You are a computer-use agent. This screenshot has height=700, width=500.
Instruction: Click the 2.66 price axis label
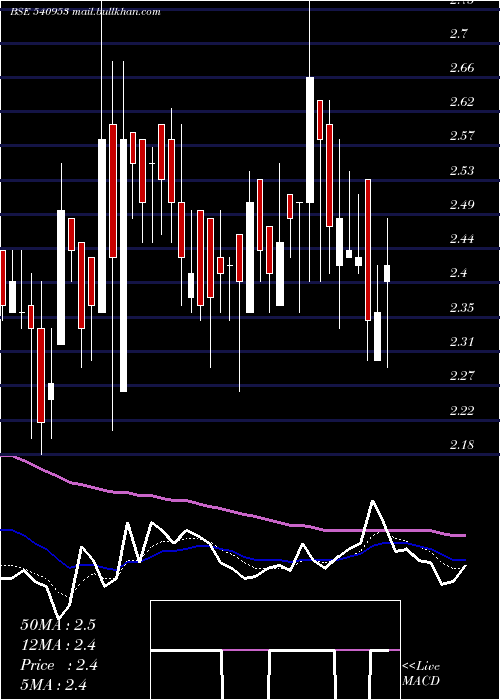462,68
